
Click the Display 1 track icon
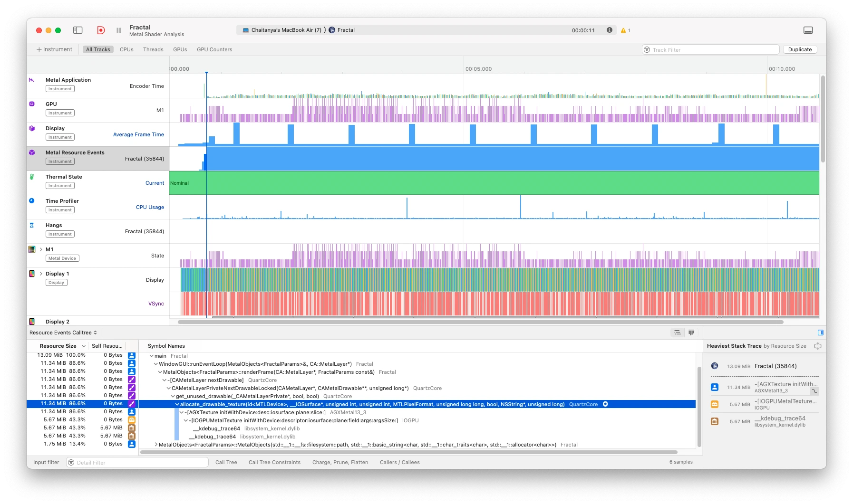click(x=32, y=274)
